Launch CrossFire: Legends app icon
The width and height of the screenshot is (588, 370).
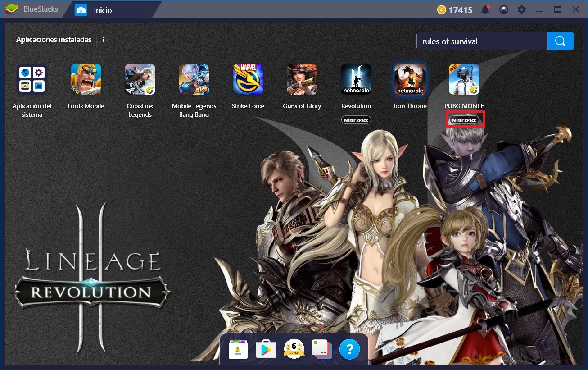click(140, 79)
